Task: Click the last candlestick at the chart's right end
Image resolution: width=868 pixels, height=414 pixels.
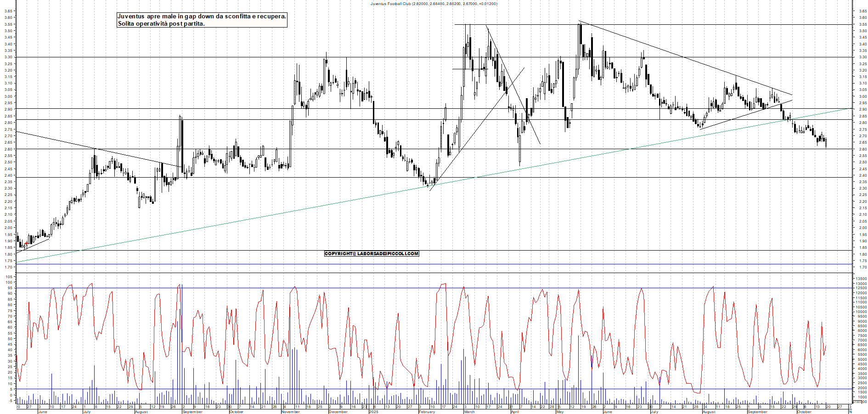Action: pos(826,143)
